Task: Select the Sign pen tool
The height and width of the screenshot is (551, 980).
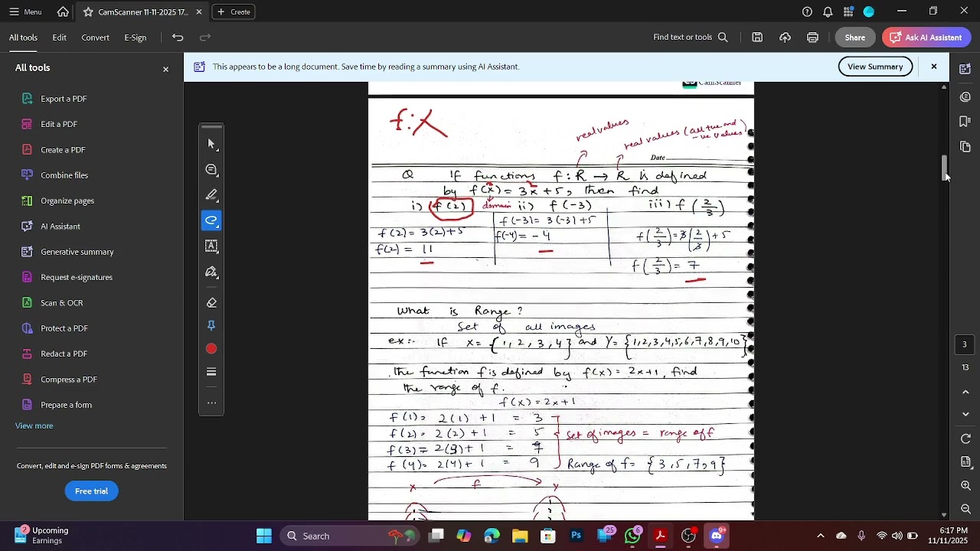Action: click(211, 272)
